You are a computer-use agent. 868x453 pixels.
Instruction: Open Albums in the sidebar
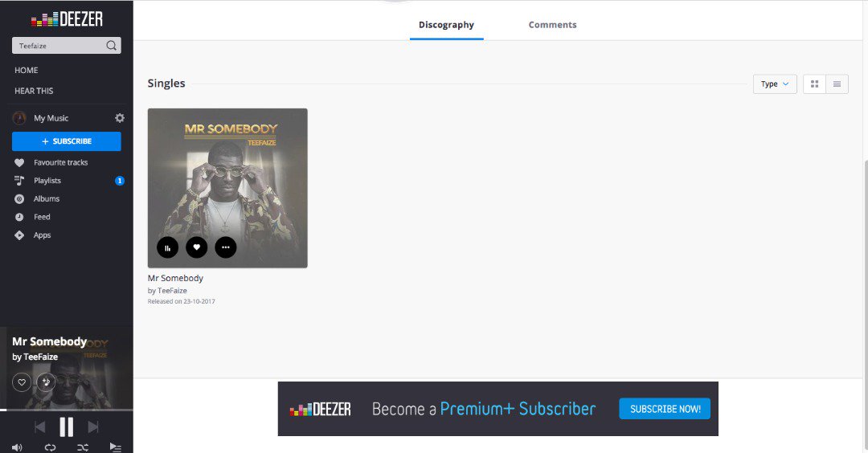pos(47,198)
